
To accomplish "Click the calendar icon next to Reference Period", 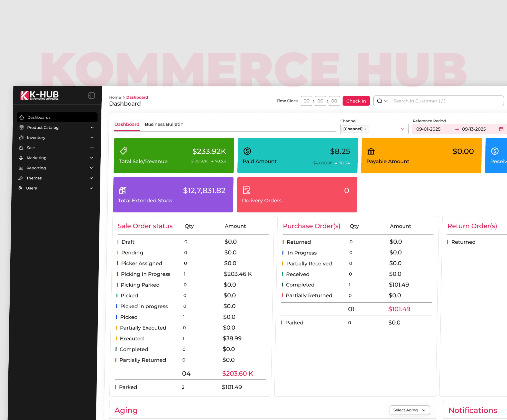I will tap(501, 129).
